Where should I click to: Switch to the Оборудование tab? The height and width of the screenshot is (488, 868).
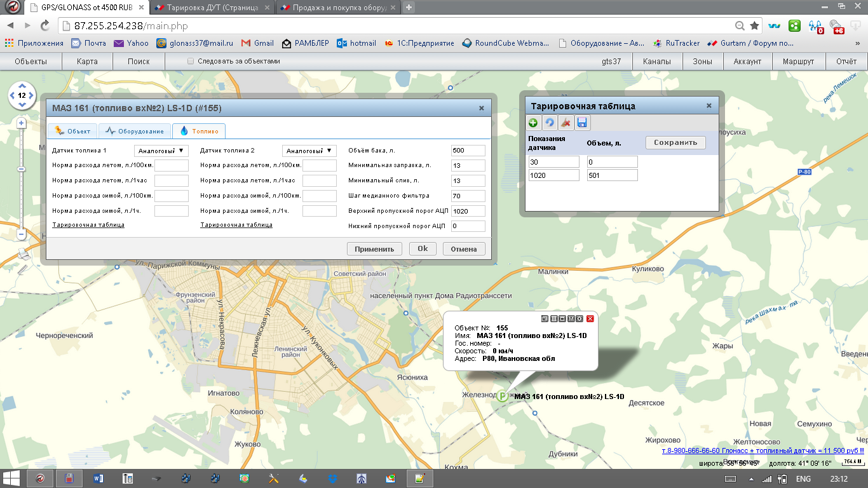click(135, 131)
